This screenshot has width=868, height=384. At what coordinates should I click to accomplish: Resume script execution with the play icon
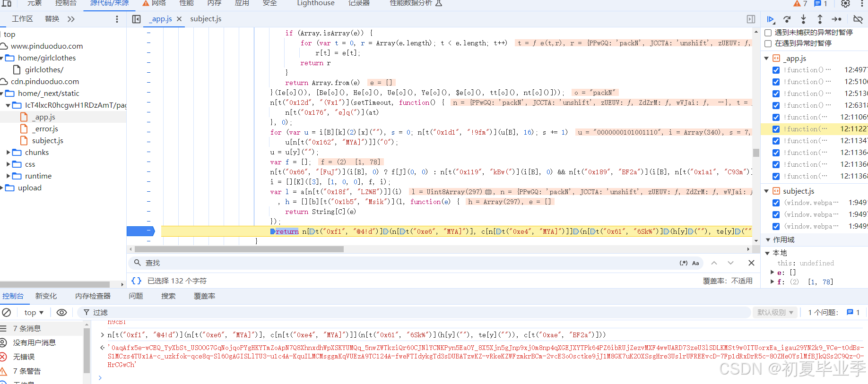[771, 19]
